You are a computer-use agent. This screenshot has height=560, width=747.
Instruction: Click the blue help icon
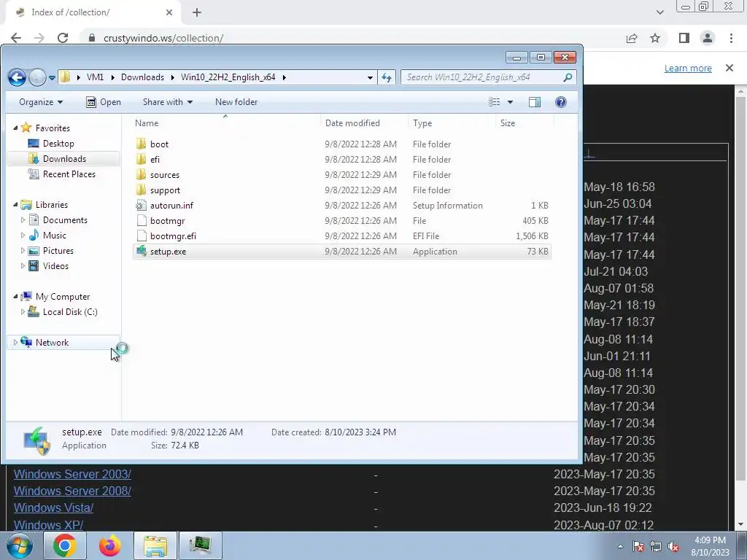pyautogui.click(x=561, y=102)
